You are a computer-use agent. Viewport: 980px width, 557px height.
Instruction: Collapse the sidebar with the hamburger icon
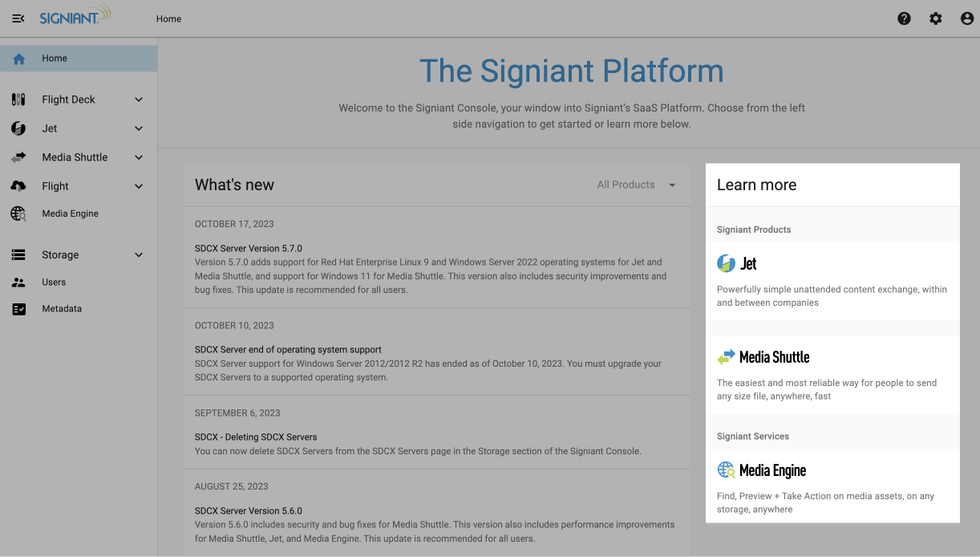pyautogui.click(x=18, y=18)
